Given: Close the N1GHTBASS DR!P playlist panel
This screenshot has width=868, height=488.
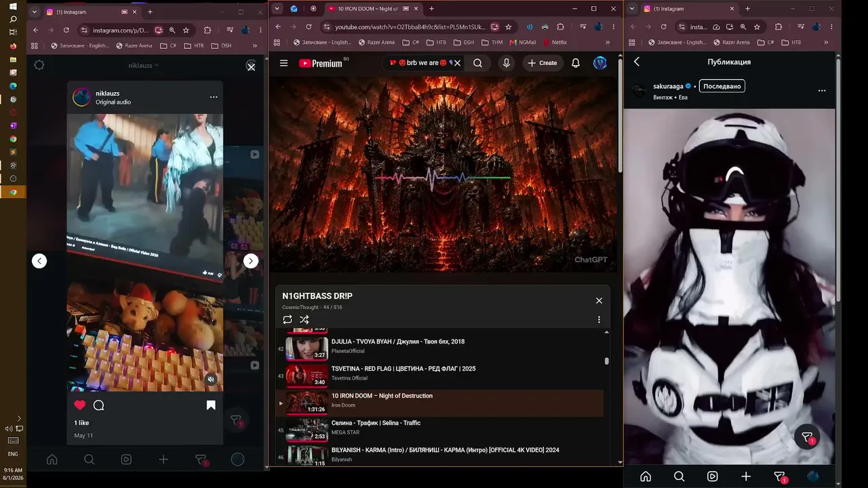Looking at the screenshot, I should [599, 300].
